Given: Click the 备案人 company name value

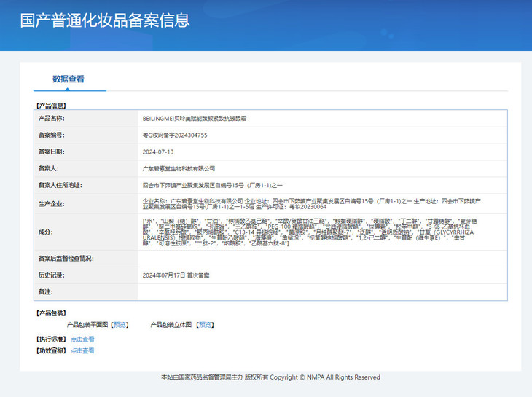Looking at the screenshot, I should [179, 168].
